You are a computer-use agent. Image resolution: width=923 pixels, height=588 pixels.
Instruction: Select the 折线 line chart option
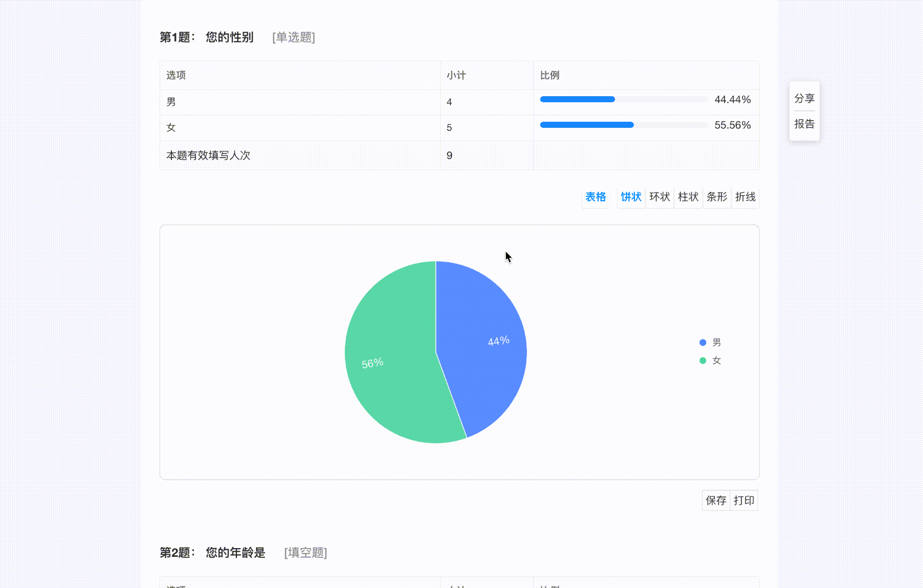pos(745,197)
